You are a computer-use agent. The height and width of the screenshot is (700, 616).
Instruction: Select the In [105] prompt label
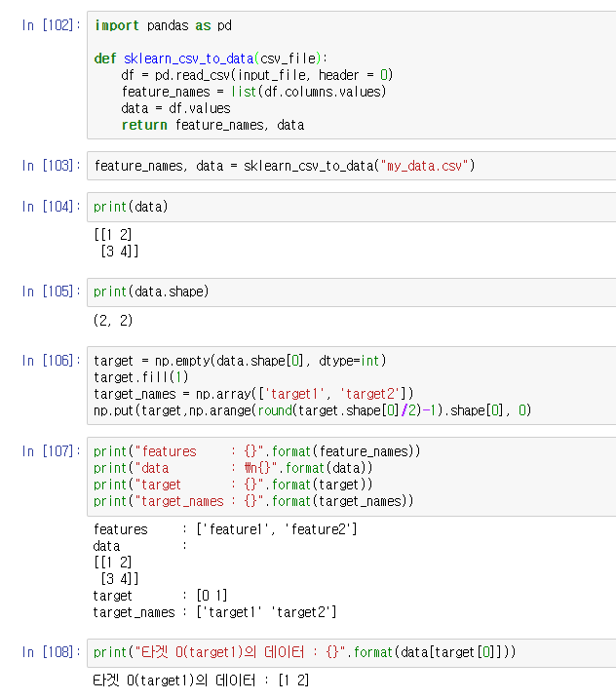pos(51,292)
